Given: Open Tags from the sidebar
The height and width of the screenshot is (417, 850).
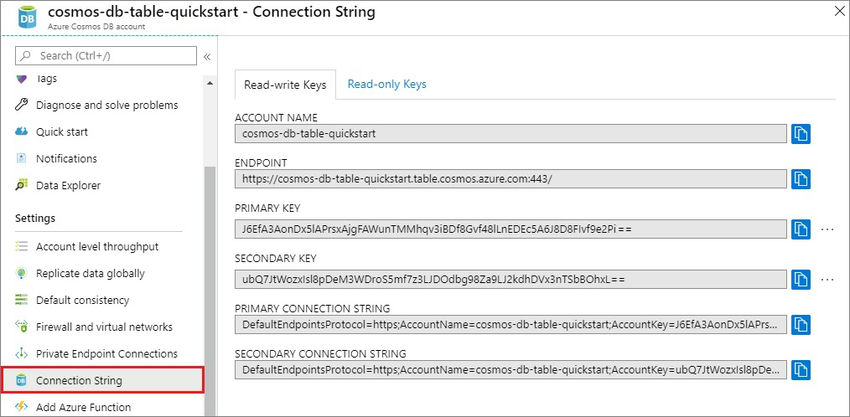Looking at the screenshot, I should pos(47,79).
